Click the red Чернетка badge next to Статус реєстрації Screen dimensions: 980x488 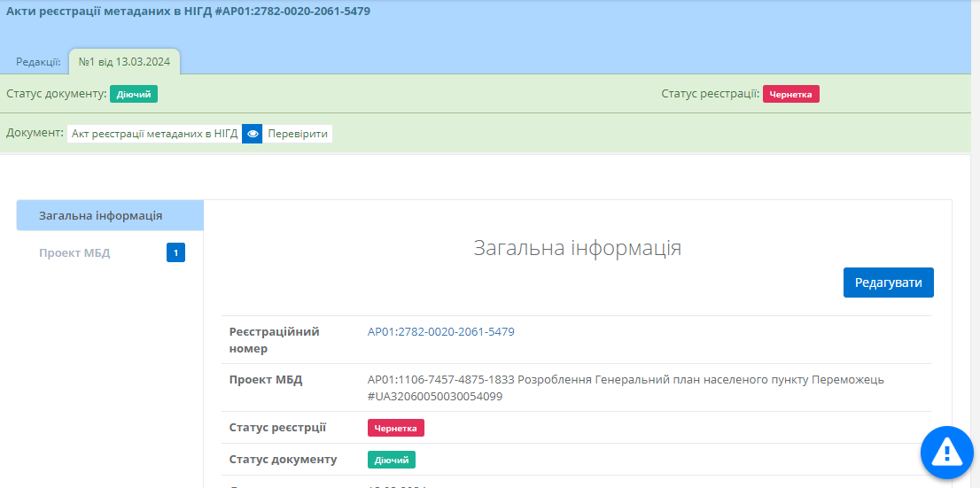(790, 94)
